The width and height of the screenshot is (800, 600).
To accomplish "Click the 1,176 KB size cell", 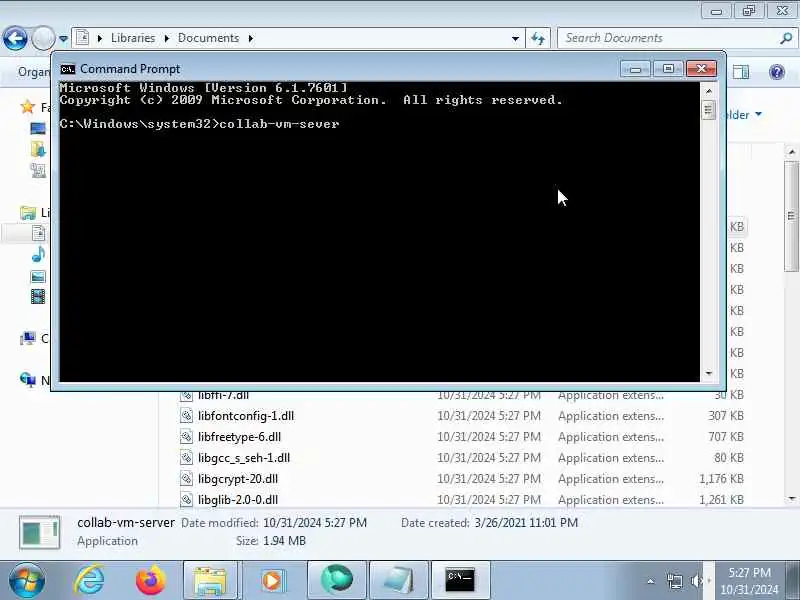I will click(721, 479).
